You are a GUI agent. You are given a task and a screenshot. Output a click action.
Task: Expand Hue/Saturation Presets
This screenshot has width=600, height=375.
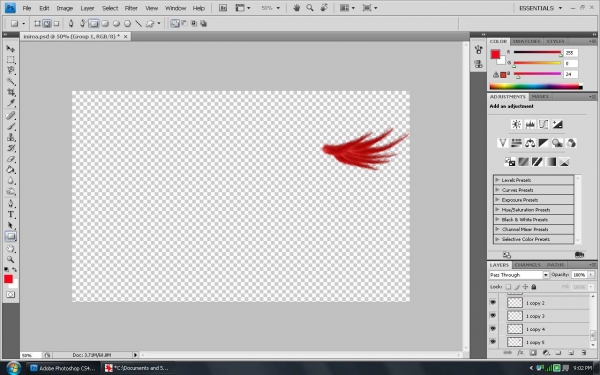point(497,210)
